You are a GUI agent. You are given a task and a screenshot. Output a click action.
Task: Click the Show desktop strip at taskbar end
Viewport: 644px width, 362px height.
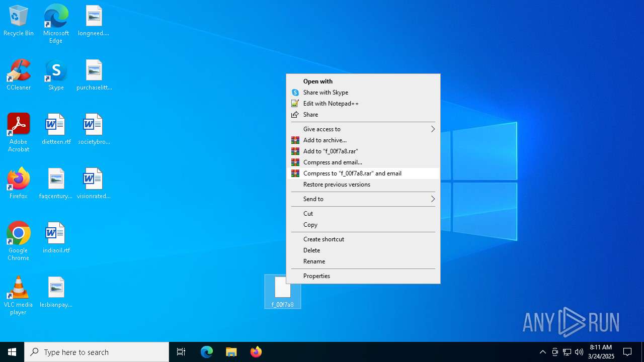point(642,352)
